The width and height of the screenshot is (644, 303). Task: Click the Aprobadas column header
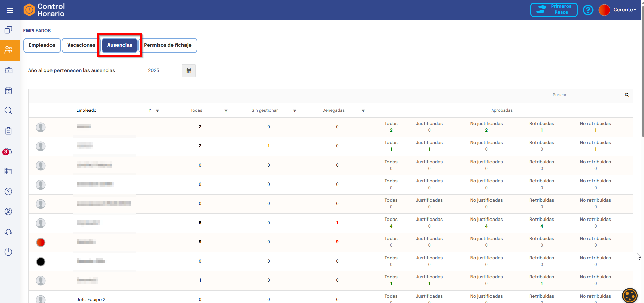(502, 110)
